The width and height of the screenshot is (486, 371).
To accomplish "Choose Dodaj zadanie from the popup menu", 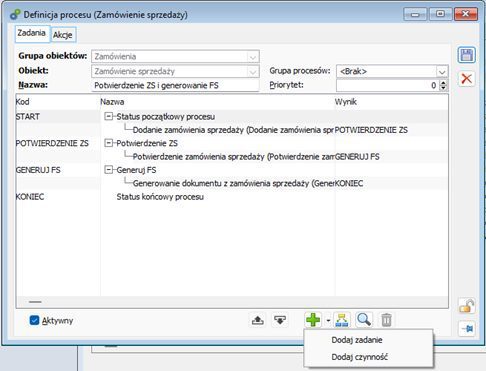I will [357, 340].
